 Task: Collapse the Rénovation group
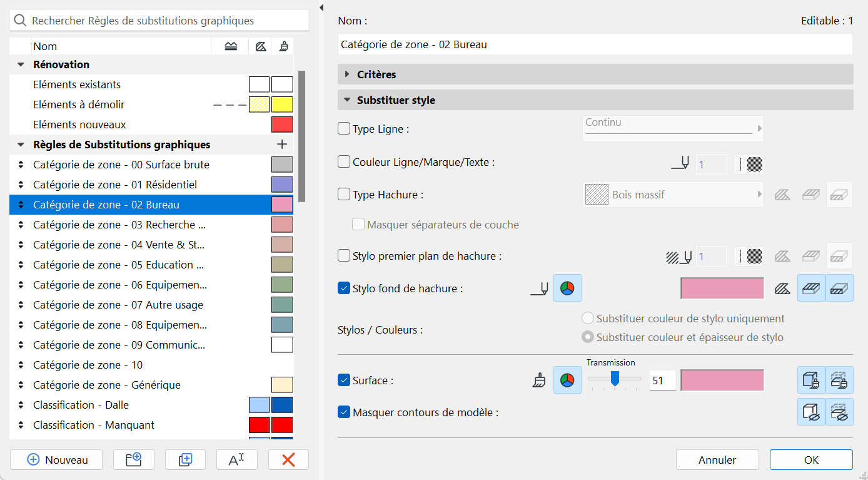(21, 64)
